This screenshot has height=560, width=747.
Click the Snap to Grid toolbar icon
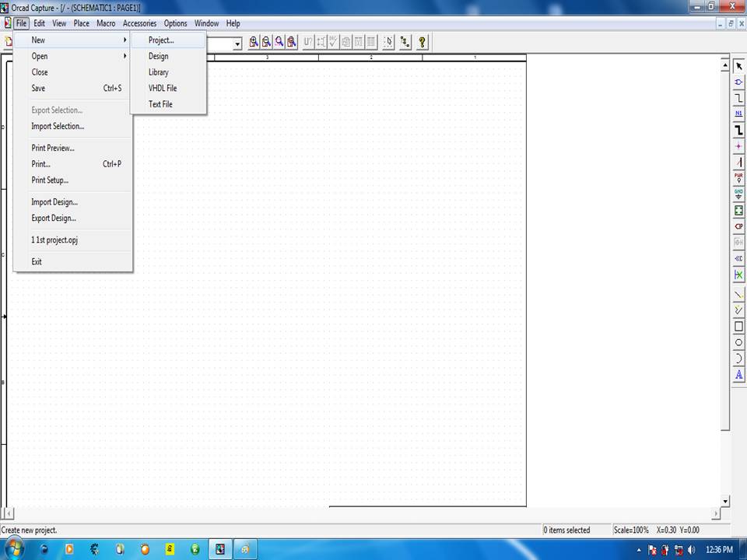pos(388,42)
